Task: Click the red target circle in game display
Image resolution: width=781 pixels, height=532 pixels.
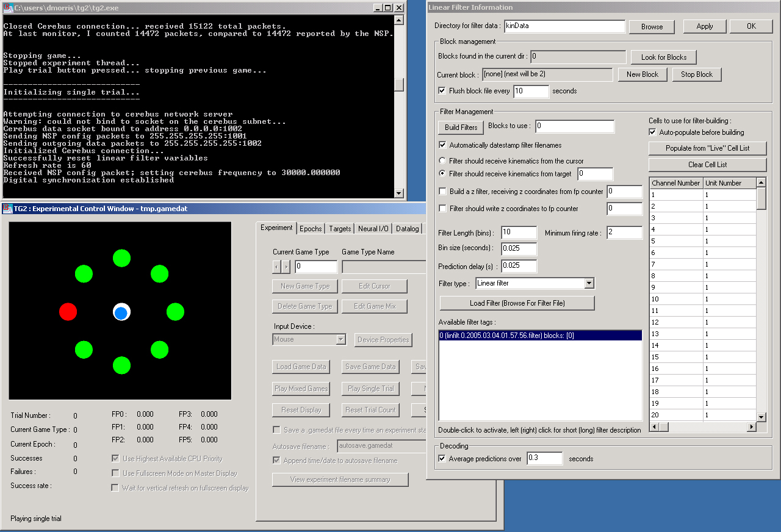Action: pos(68,312)
